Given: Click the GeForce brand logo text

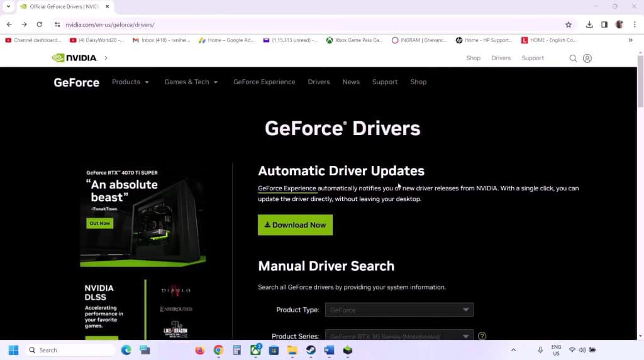Looking at the screenshot, I should [x=76, y=82].
